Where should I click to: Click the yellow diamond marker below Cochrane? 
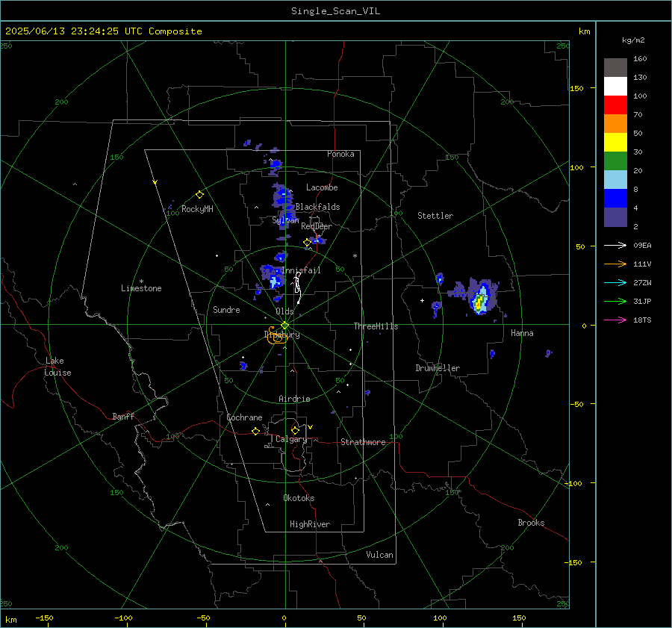pyautogui.click(x=255, y=432)
